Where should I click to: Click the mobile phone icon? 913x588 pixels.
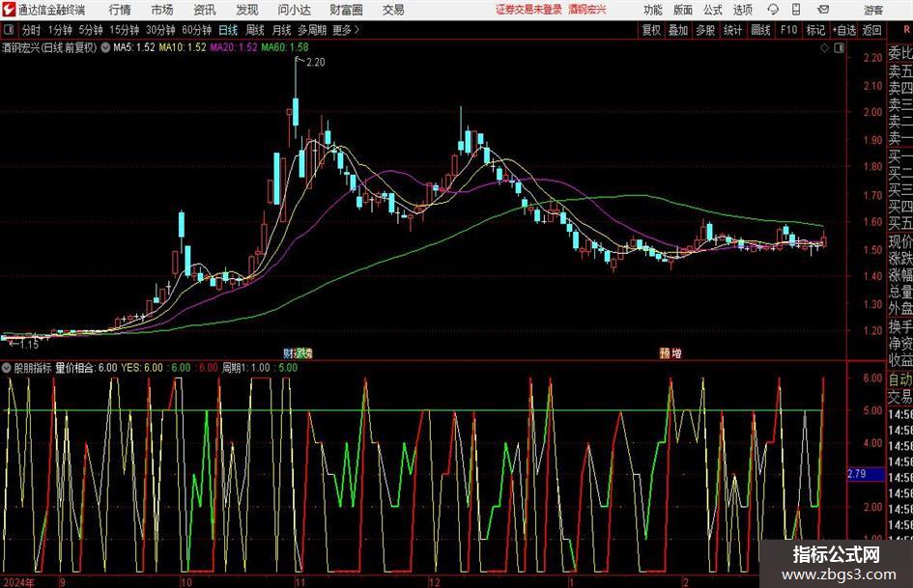796,10
